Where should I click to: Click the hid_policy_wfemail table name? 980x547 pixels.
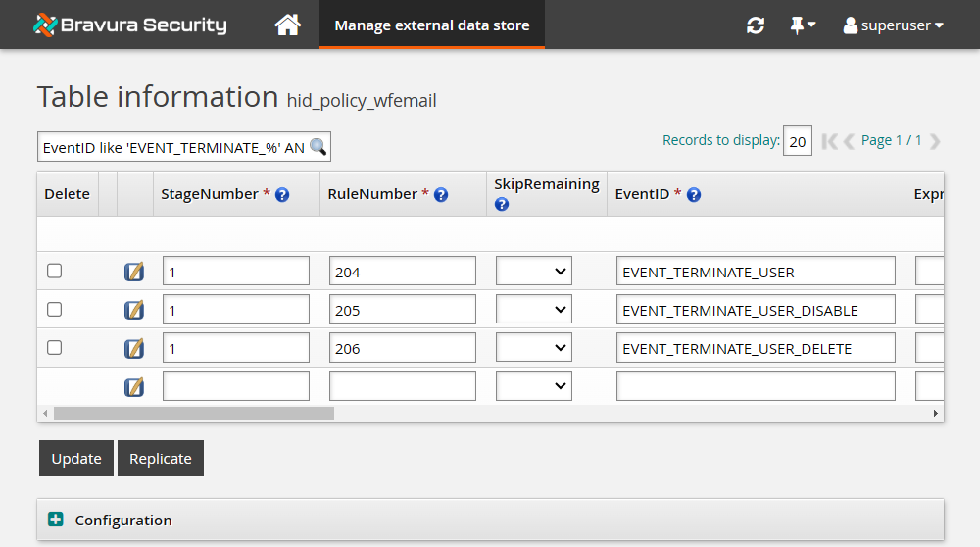point(362,101)
